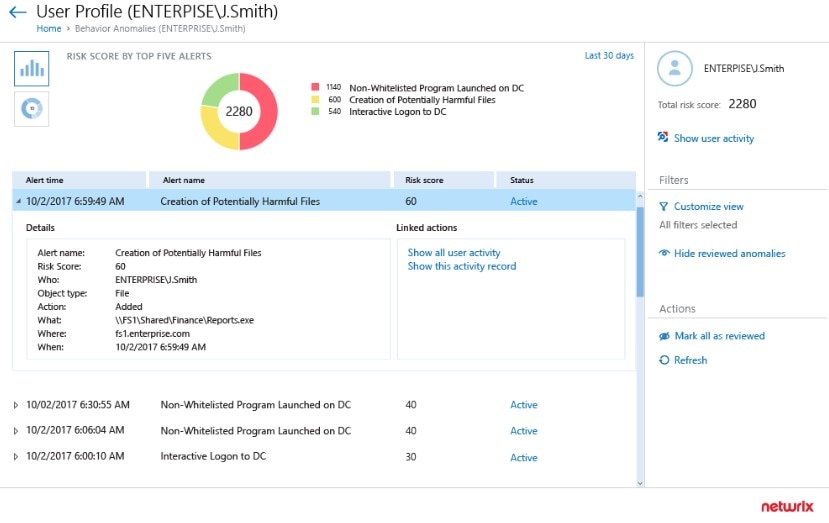This screenshot has width=829, height=523.
Task: Click Show this activity record link
Action: click(462, 267)
